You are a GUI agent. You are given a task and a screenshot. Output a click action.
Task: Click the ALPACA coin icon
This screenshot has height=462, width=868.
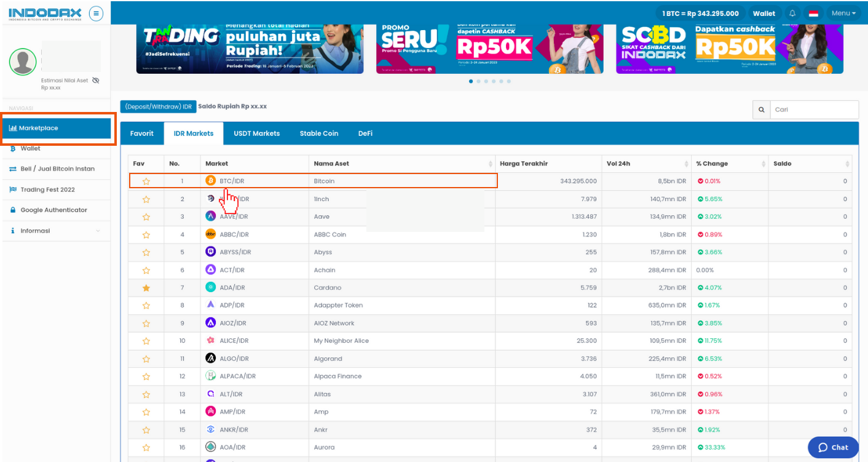pos(210,376)
